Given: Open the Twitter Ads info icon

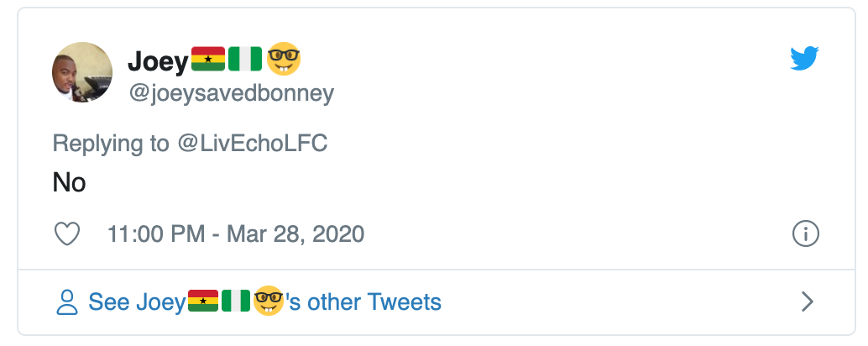Looking at the screenshot, I should click(x=805, y=233).
